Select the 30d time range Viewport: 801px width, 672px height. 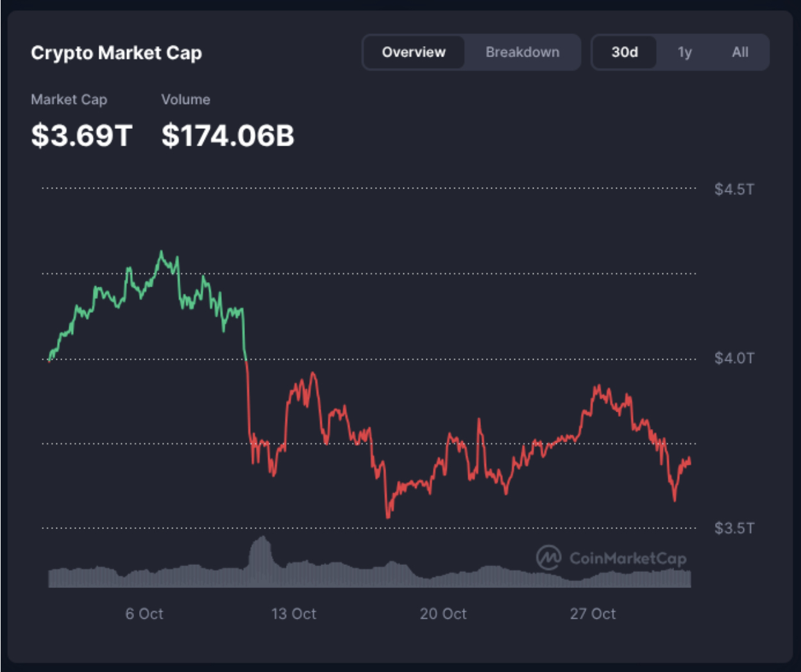[624, 53]
